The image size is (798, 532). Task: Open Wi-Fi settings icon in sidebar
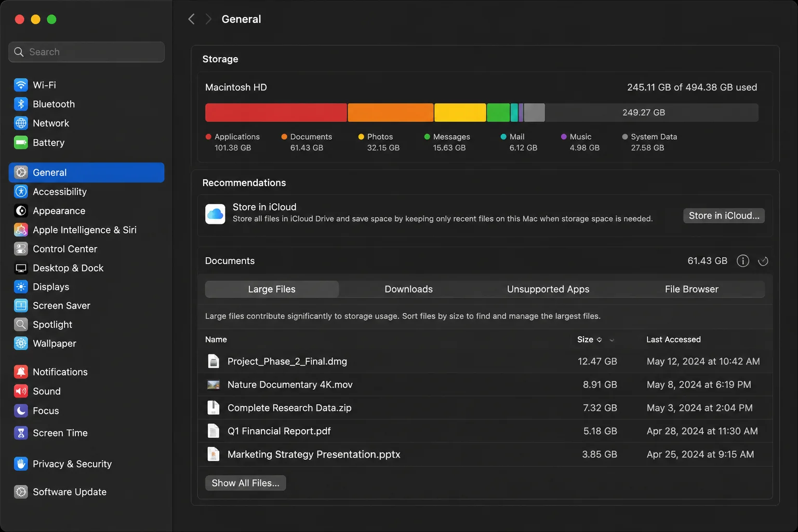point(21,85)
